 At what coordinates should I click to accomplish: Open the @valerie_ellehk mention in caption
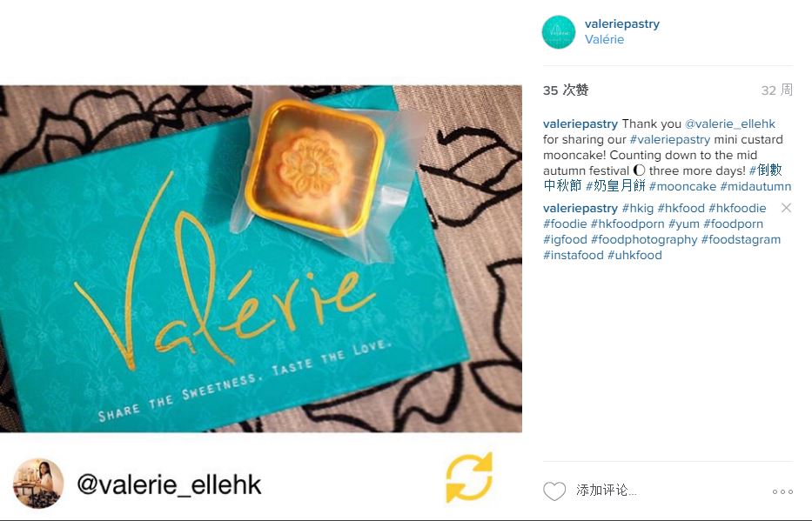729,124
